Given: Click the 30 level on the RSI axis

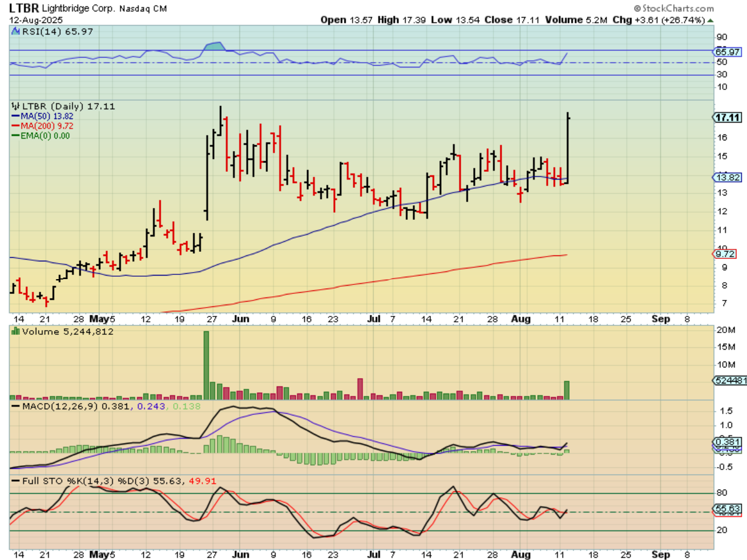Looking at the screenshot, I should pos(723,74).
